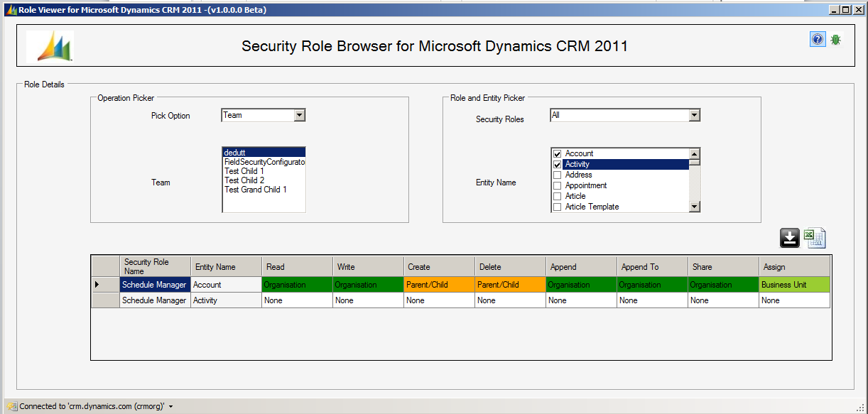The height and width of the screenshot is (414, 868).
Task: Click the Dynamics CRM logo image
Action: (x=50, y=46)
